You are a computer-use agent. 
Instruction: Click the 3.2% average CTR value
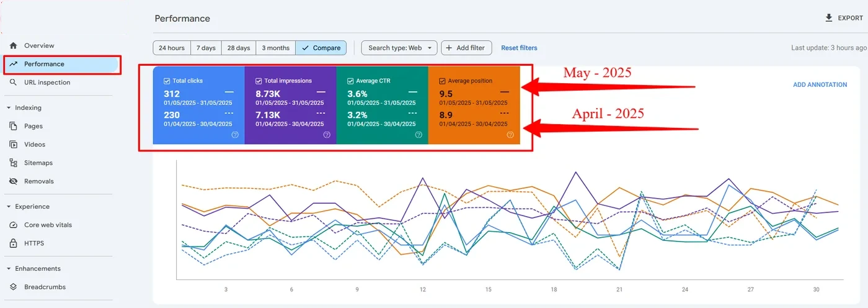(357, 115)
